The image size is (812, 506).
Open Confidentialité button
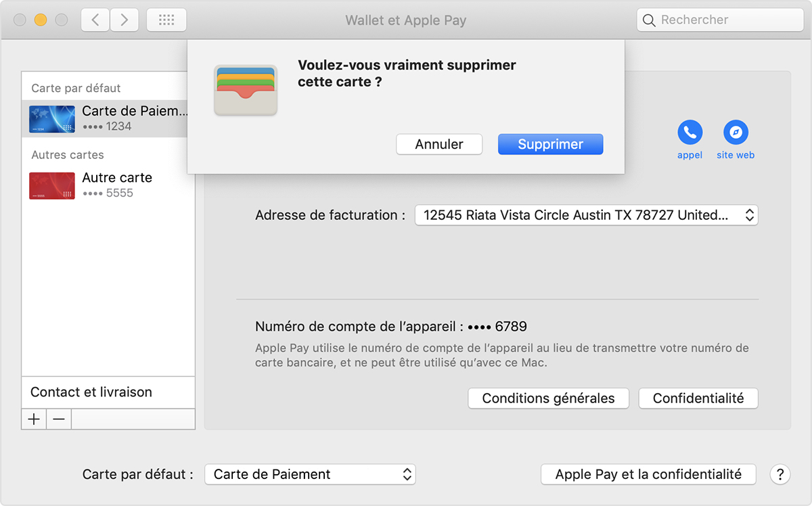(x=698, y=398)
